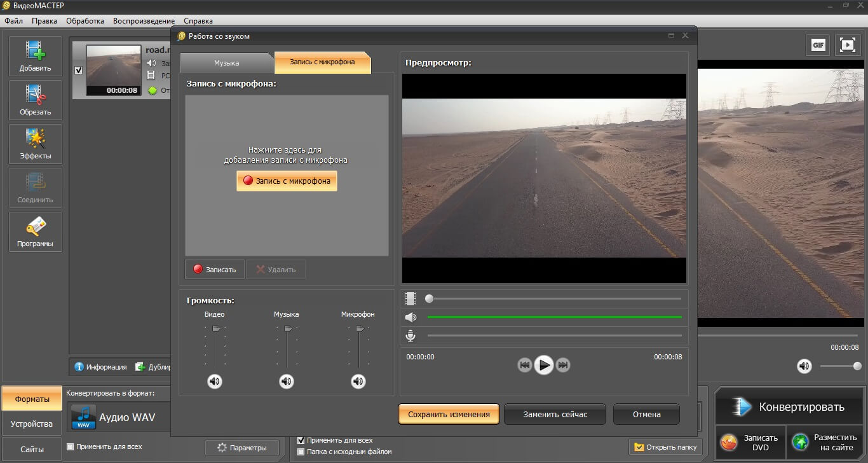
Task: Open the Программы panel
Action: (36, 231)
